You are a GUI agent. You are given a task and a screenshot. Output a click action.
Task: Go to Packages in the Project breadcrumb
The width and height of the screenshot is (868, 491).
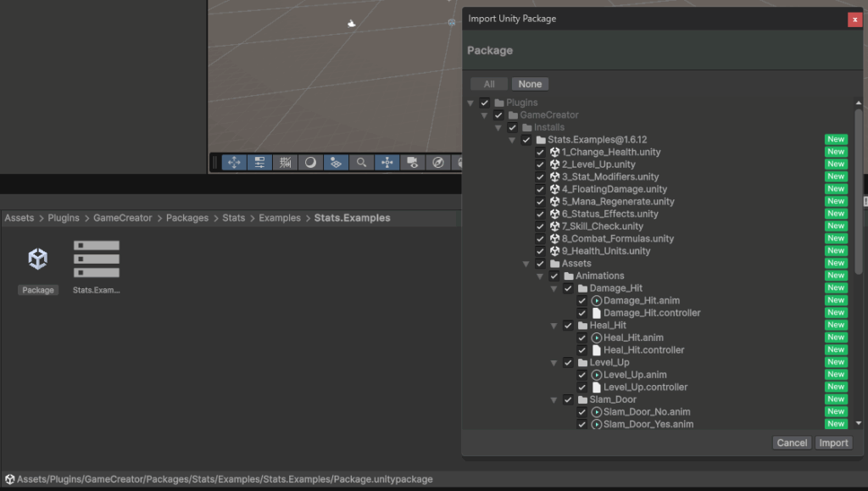pyautogui.click(x=187, y=218)
